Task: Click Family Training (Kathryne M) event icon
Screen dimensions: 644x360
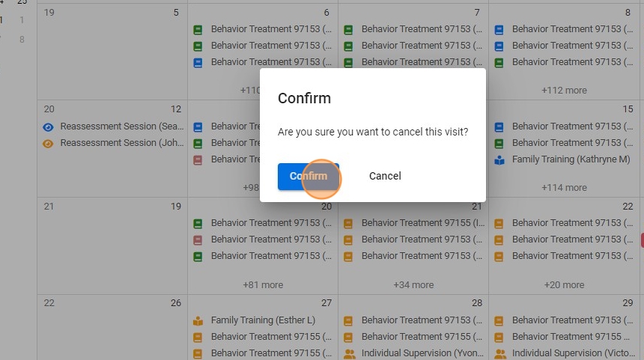Action: pyautogui.click(x=499, y=159)
